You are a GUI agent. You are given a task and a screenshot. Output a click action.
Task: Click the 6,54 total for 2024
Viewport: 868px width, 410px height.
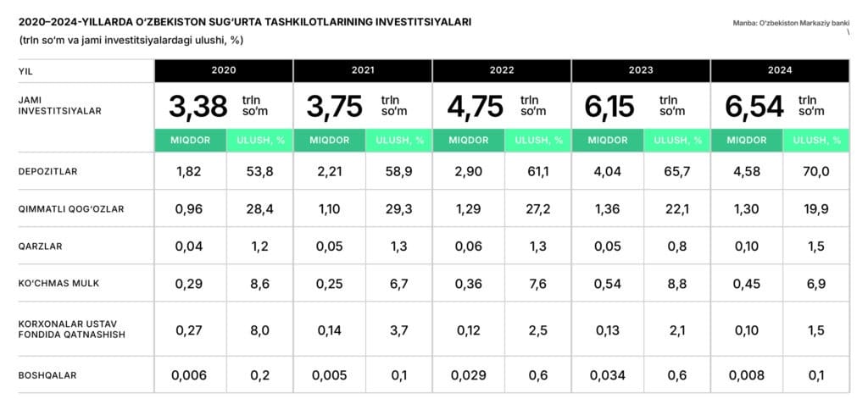point(754,107)
